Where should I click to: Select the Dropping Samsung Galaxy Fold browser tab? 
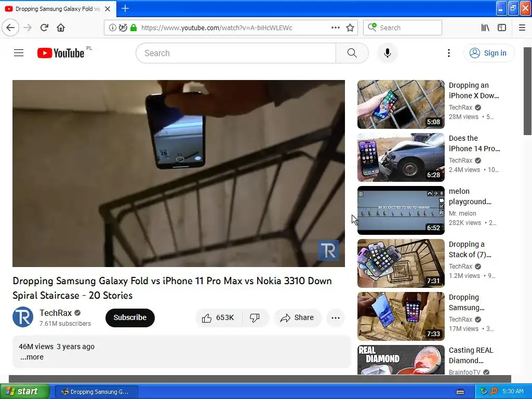[x=58, y=9]
